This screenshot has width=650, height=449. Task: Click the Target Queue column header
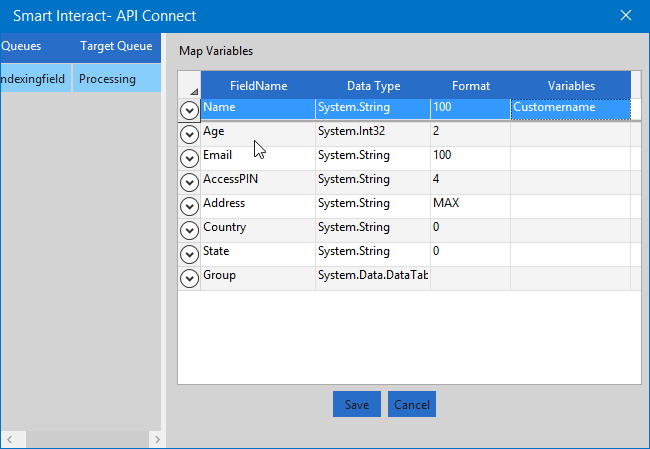(116, 46)
